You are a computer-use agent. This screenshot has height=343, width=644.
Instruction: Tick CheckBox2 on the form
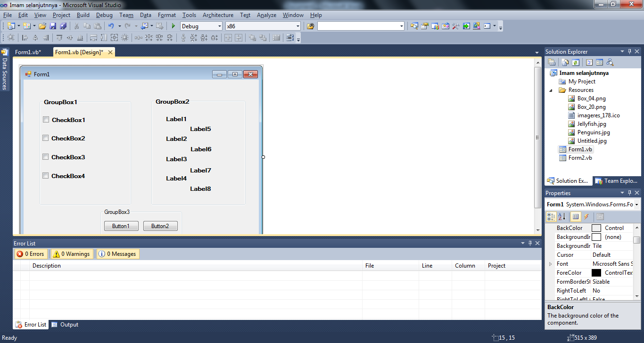coord(46,138)
